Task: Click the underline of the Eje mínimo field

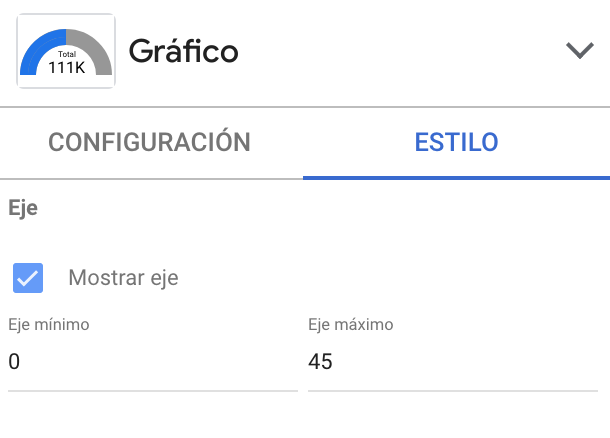Action: [x=152, y=389]
